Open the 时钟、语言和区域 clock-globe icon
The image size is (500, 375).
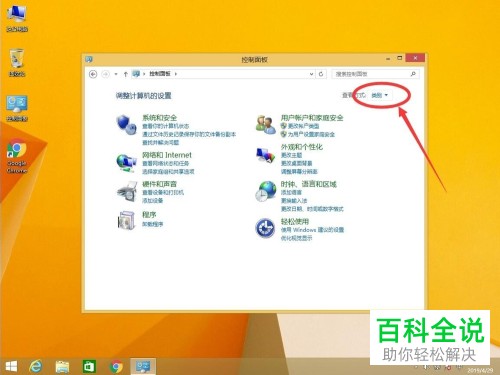coord(266,191)
